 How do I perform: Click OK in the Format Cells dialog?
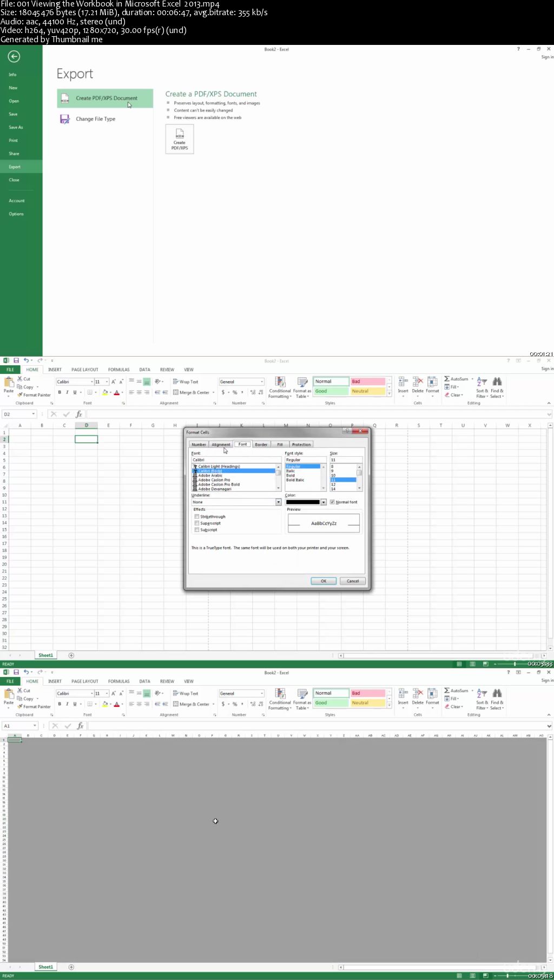(324, 581)
